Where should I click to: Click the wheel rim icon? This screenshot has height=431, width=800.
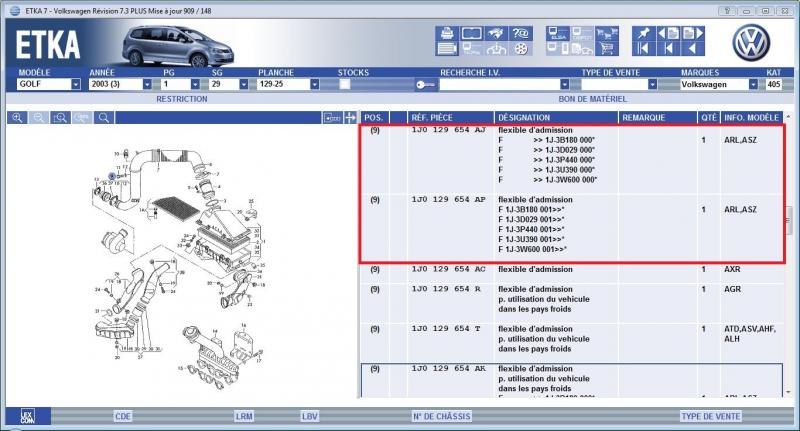click(x=521, y=48)
